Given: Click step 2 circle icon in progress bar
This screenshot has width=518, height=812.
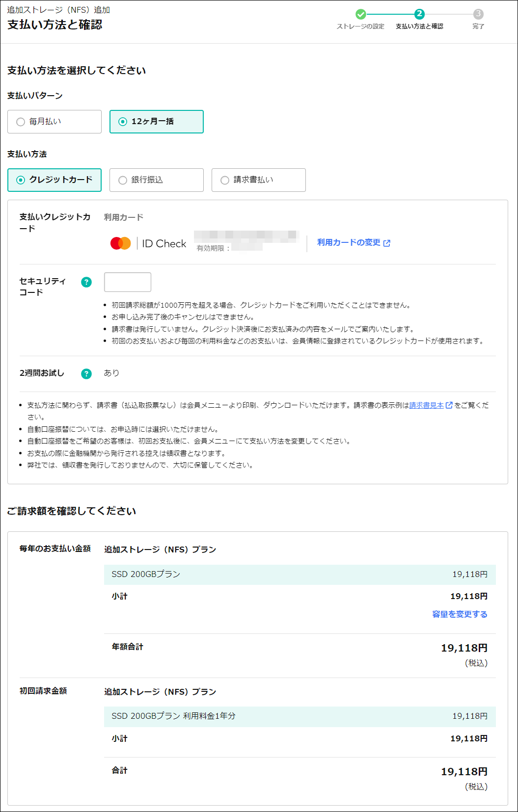Looking at the screenshot, I should tap(419, 14).
